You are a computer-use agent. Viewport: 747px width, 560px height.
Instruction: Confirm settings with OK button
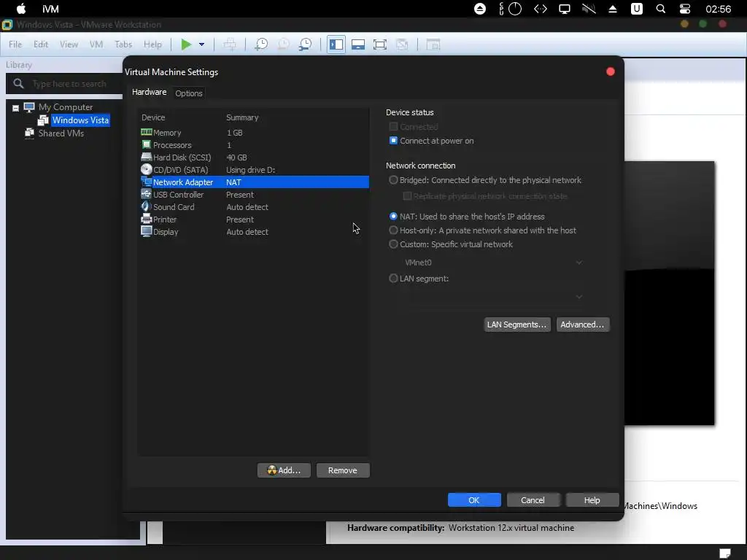click(x=474, y=500)
